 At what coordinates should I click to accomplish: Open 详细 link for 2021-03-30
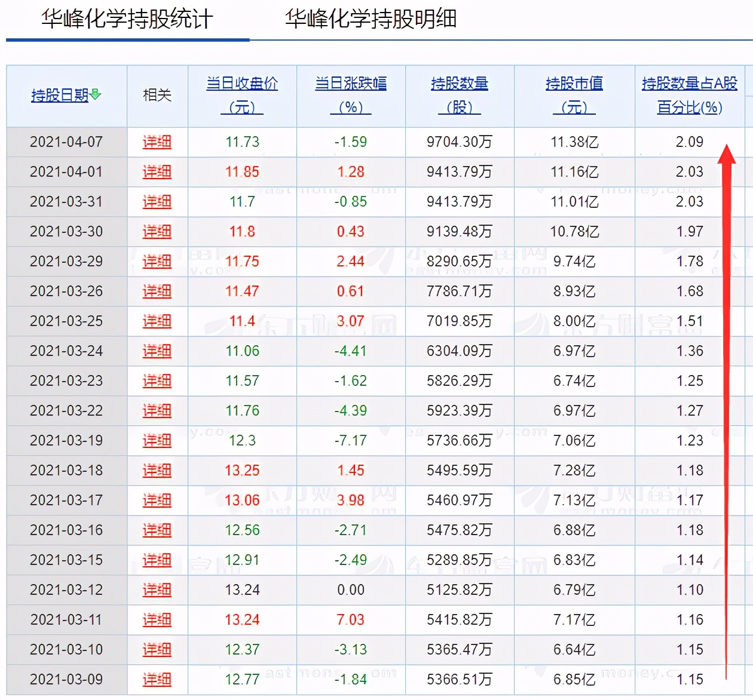(157, 232)
